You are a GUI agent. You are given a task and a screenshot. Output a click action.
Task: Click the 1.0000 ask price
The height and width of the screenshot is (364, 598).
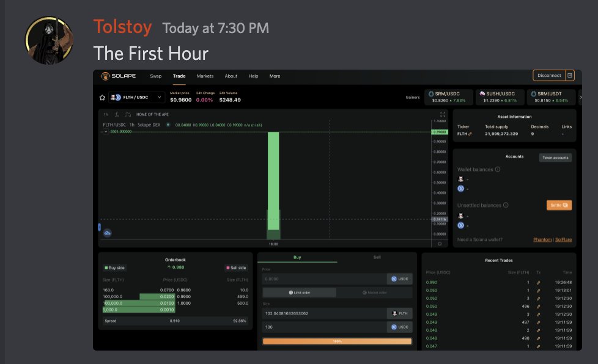point(184,304)
